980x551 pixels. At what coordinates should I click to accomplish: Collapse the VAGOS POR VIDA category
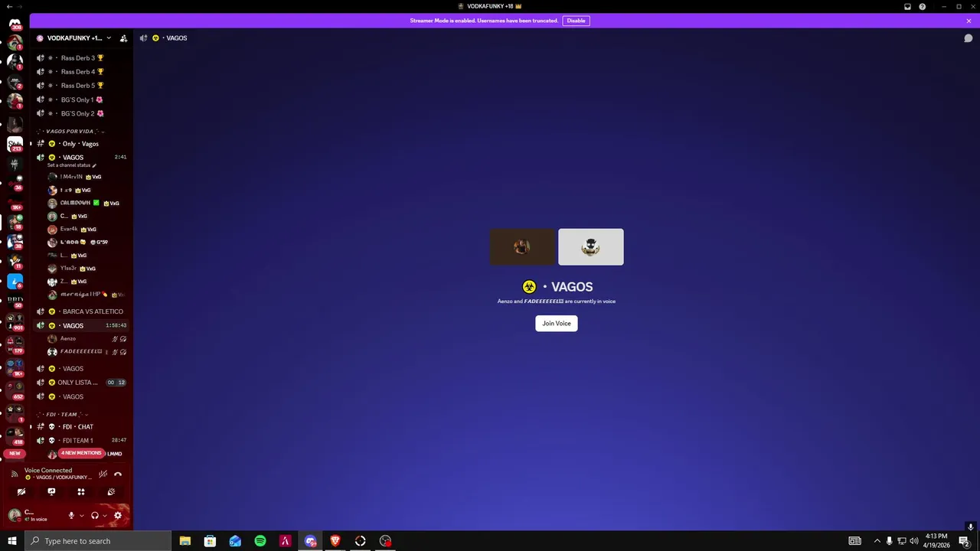70,132
